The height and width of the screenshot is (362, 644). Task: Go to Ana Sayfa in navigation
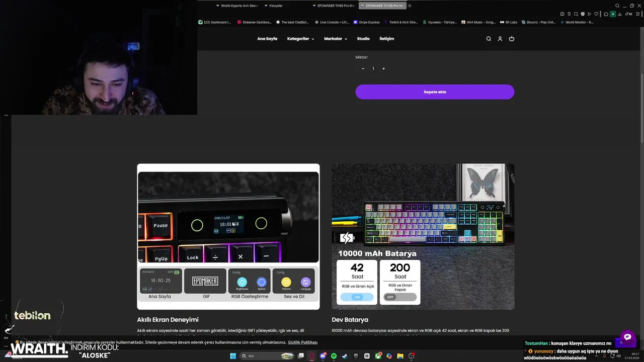[267, 39]
